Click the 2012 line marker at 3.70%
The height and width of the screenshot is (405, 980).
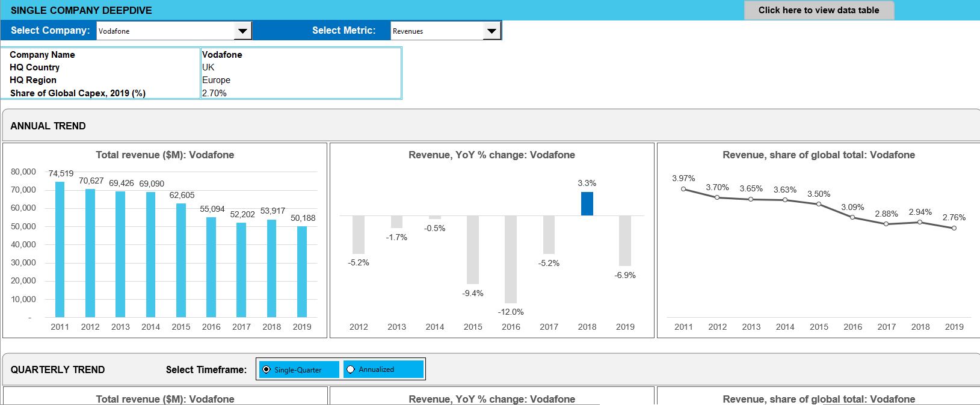point(717,197)
